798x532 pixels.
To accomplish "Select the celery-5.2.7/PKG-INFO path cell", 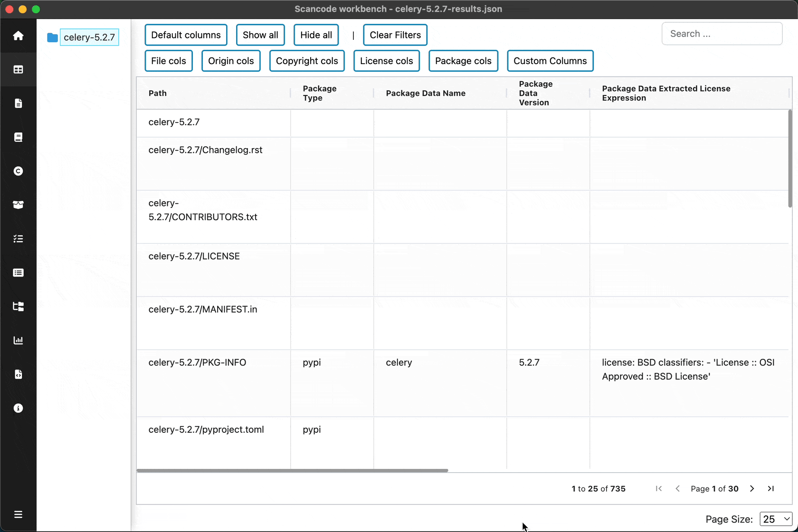I will 213,383.
